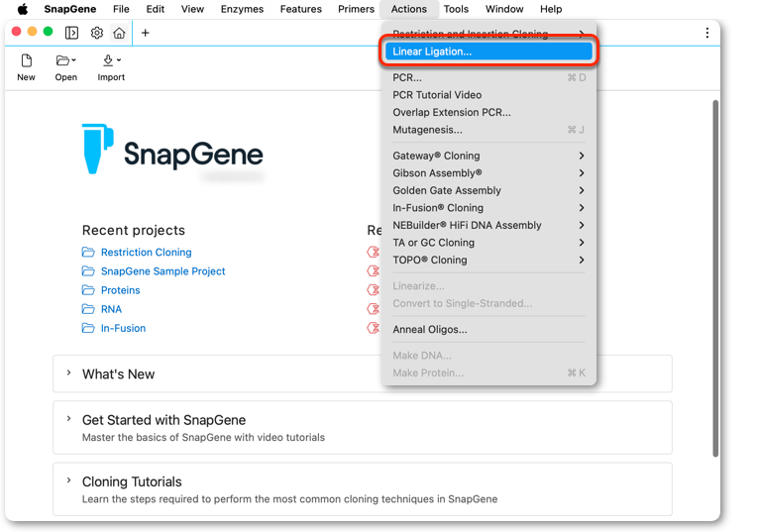The width and height of the screenshot is (758, 532).
Task: Select Linear Ligation from Actions menu
Action: 488,52
